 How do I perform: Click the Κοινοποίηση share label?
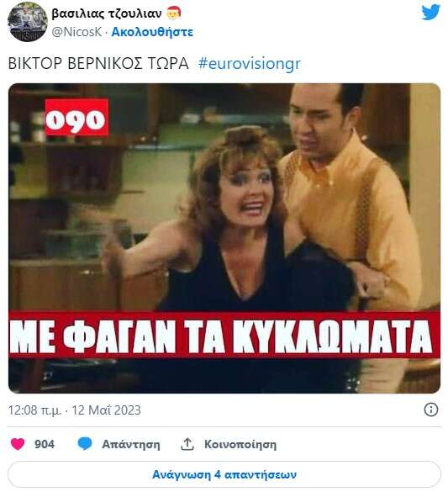point(240,444)
